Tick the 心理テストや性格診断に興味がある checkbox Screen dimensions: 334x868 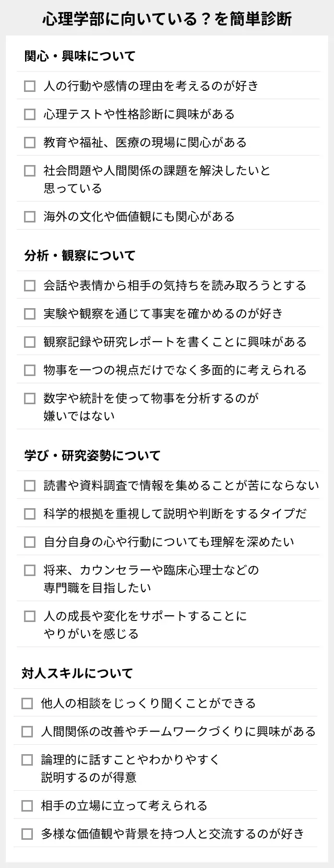coord(30,114)
